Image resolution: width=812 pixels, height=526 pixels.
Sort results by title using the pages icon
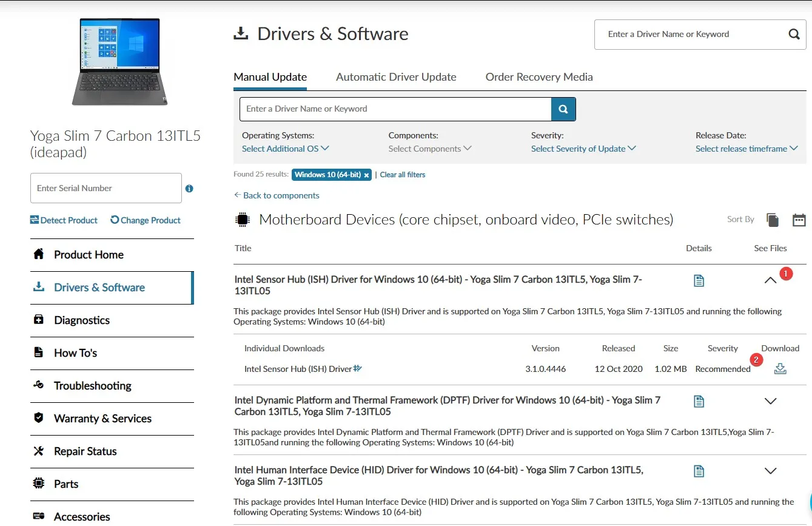click(773, 220)
